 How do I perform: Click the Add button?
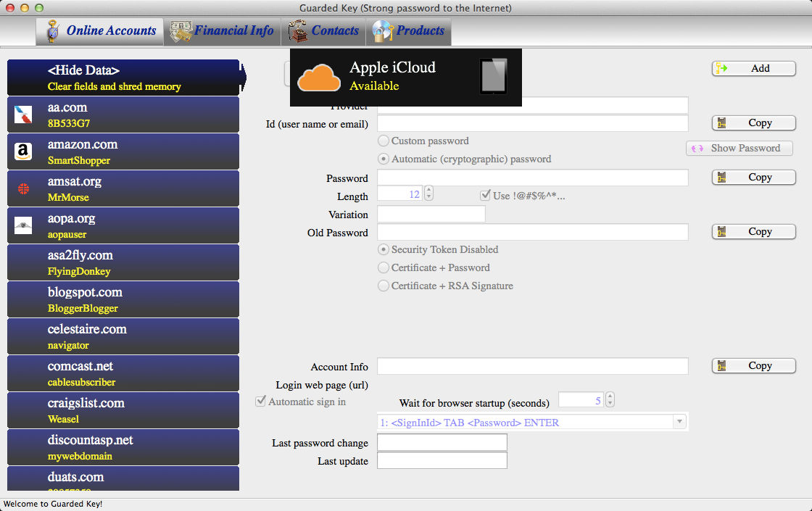tap(753, 68)
